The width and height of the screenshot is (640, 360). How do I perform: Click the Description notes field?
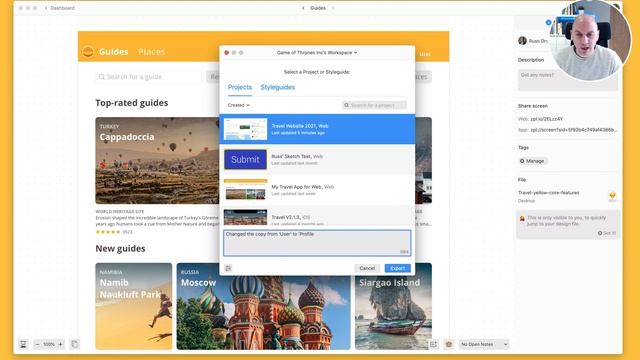[x=567, y=80]
